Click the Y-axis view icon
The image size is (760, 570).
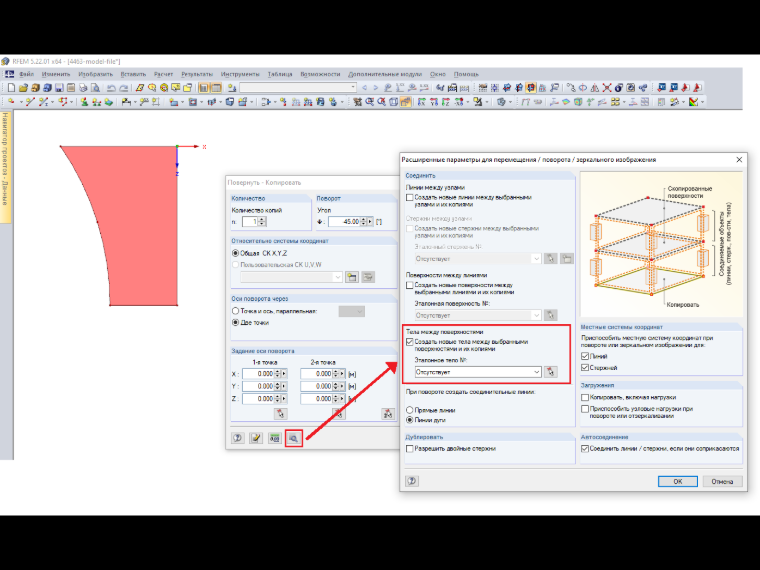point(434,102)
